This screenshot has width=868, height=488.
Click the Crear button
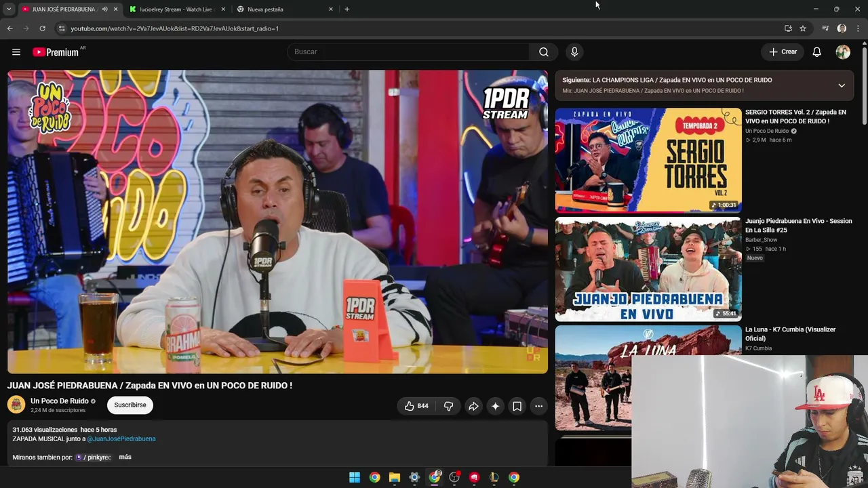click(x=783, y=52)
